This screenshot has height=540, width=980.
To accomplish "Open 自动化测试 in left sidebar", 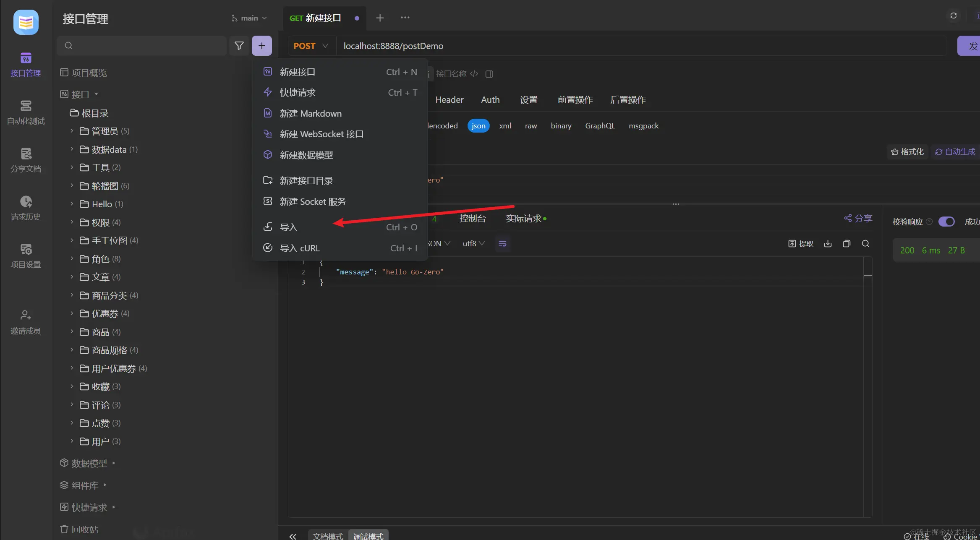I will 26,112.
